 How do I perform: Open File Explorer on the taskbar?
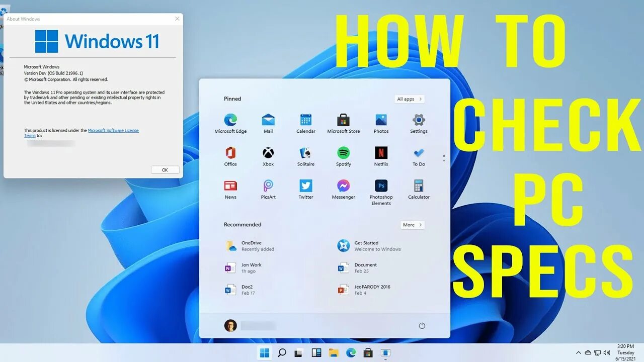coord(334,353)
